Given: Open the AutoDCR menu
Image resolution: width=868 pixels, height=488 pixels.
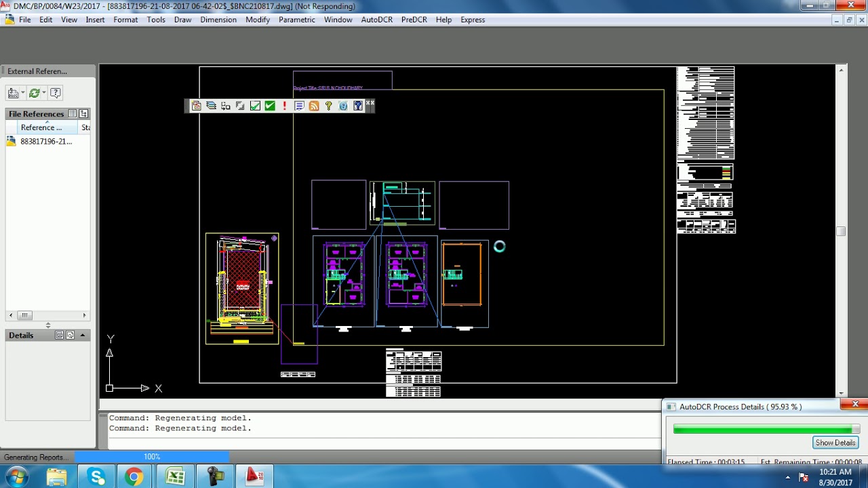Looking at the screenshot, I should coord(376,20).
